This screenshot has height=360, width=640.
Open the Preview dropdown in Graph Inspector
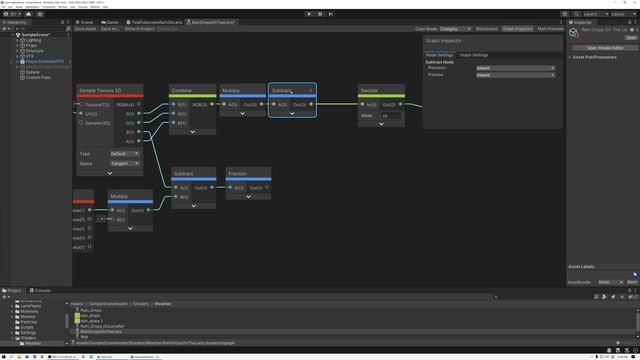click(x=516, y=75)
